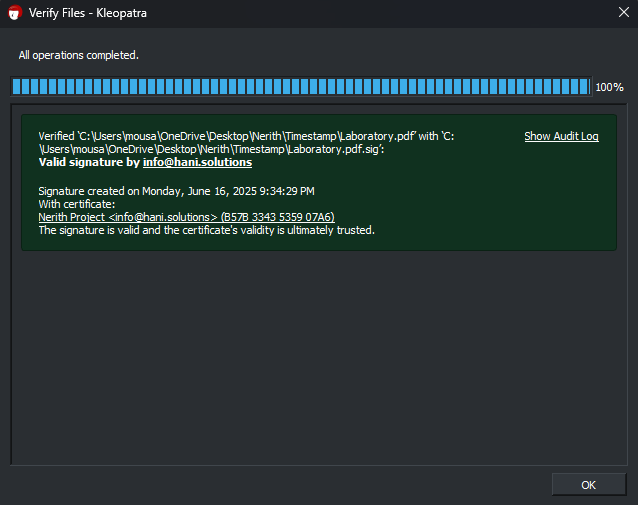
Task: Open the Nerith Project certificate link
Action: tap(127, 217)
